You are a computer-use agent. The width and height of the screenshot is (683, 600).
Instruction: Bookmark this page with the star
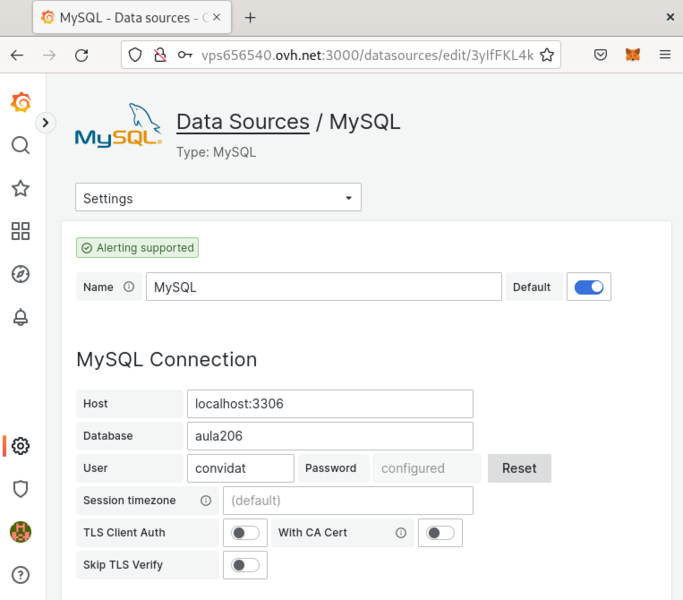(547, 55)
